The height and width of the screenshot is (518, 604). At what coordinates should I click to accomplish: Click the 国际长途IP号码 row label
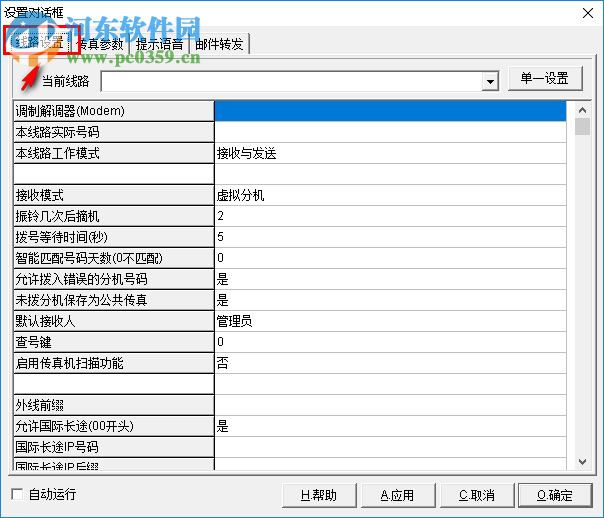[114, 447]
